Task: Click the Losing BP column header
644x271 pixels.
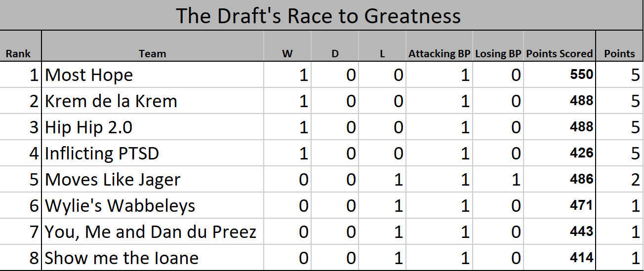Action: [498, 54]
